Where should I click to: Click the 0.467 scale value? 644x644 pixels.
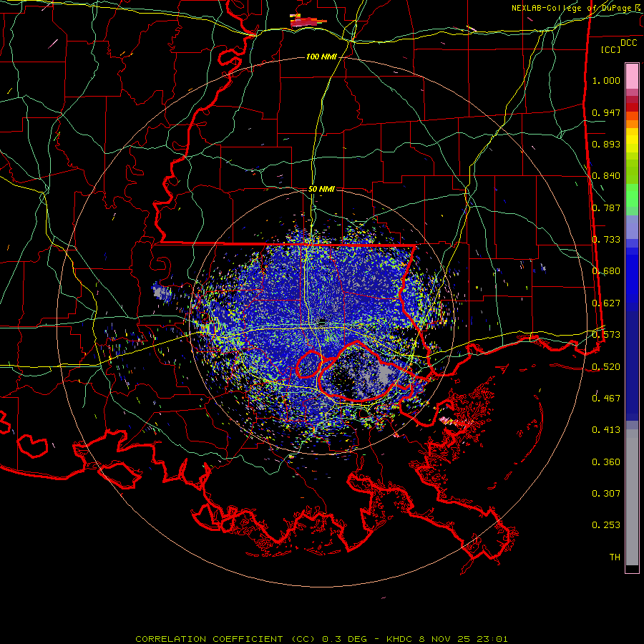(606, 398)
